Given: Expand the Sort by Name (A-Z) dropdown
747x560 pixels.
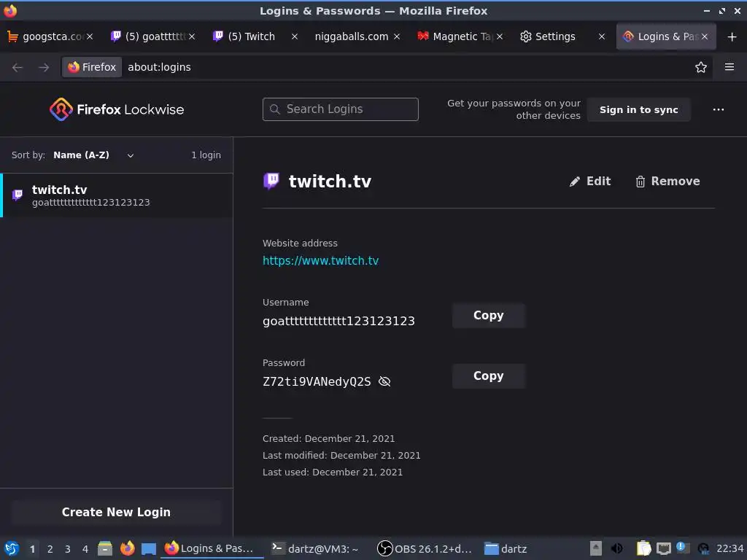Looking at the screenshot, I should coord(93,155).
